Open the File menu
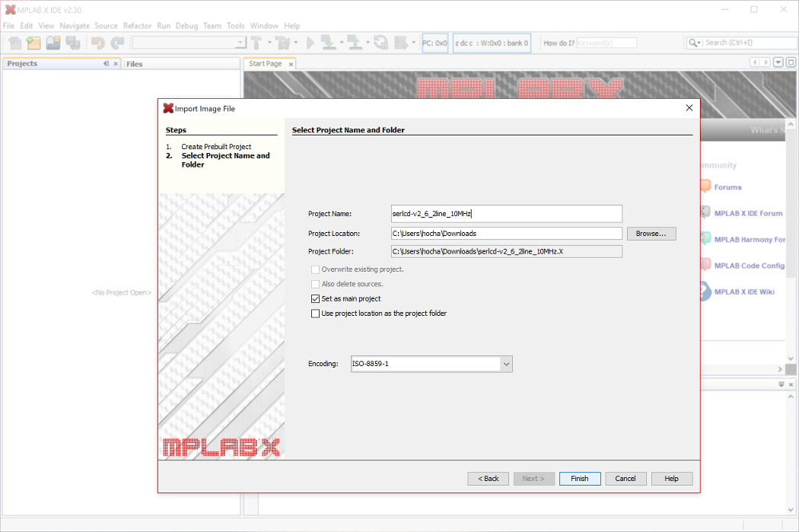799x532 pixels. pyautogui.click(x=8, y=25)
